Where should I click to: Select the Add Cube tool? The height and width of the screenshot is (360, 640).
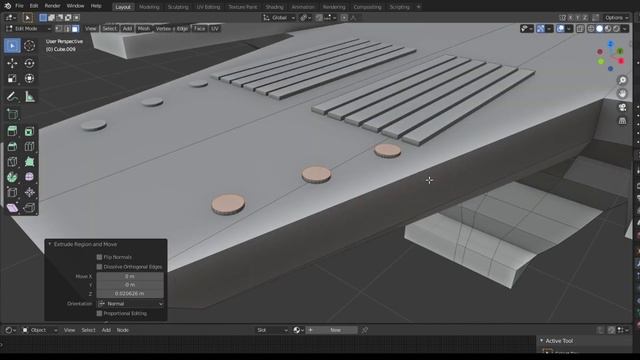pyautogui.click(x=12, y=115)
